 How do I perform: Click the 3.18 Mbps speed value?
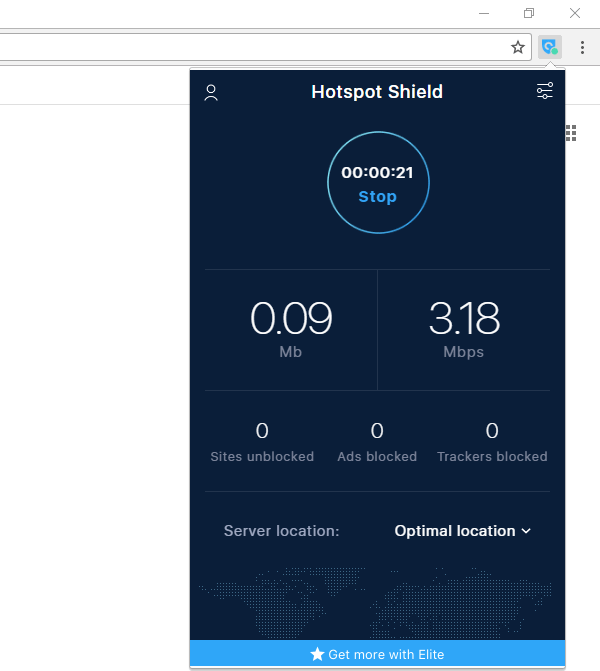[x=464, y=318]
